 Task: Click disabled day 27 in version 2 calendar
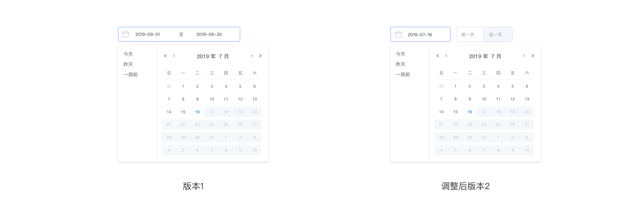[x=527, y=125]
